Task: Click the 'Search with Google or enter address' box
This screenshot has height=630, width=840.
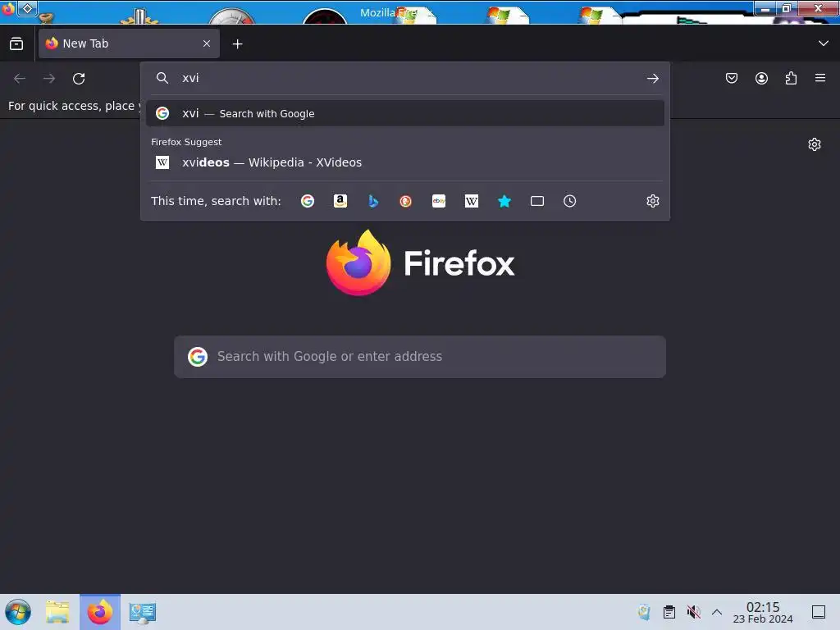Action: 420,357
